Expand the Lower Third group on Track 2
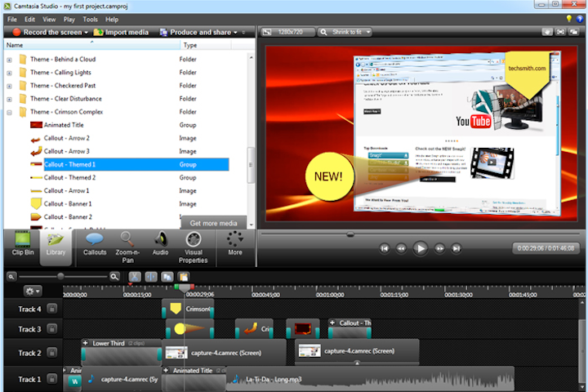 click(x=86, y=343)
